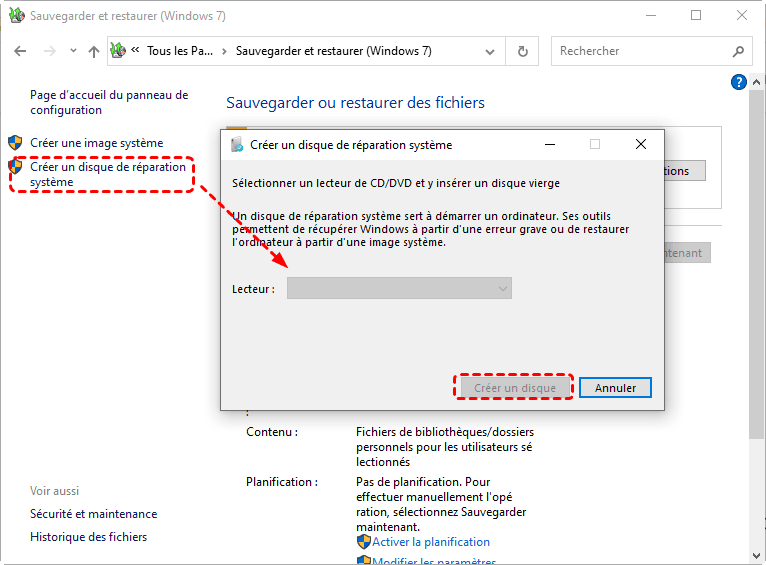Click the scrollbar down arrow
This screenshot has height=565, width=766.
[756, 556]
